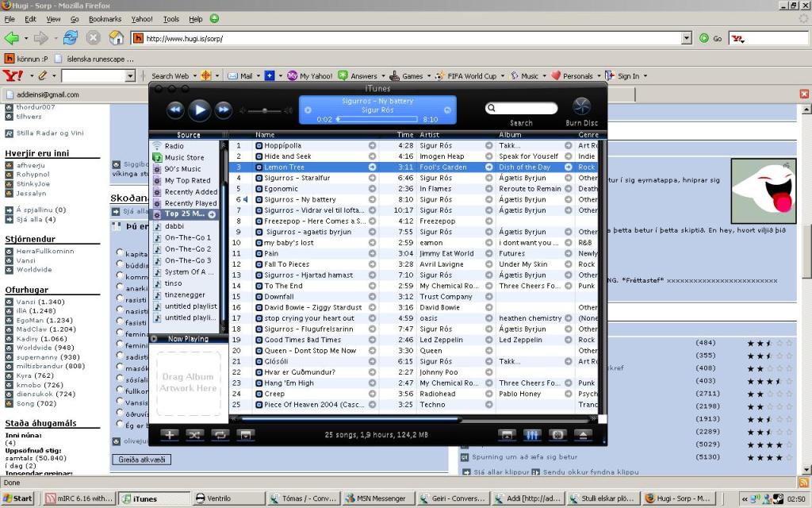Uncheck the Hoppípolla song checkbox
The width and height of the screenshot is (812, 508).
[259, 146]
